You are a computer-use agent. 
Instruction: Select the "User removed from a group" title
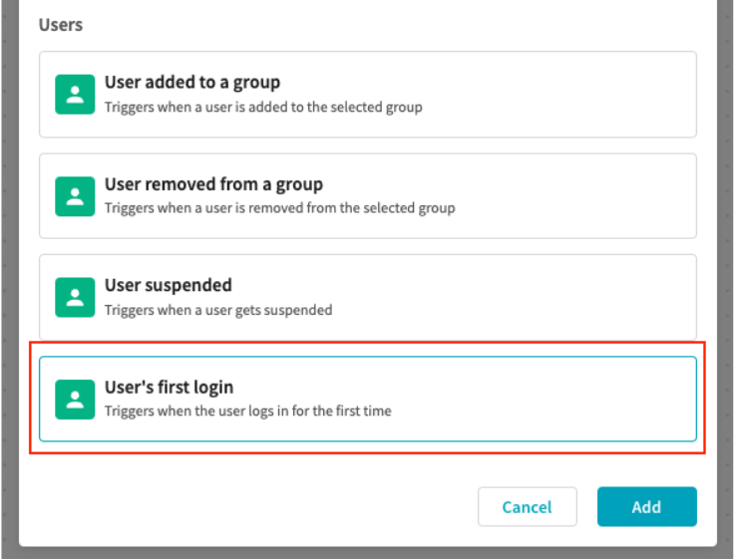[x=213, y=184]
